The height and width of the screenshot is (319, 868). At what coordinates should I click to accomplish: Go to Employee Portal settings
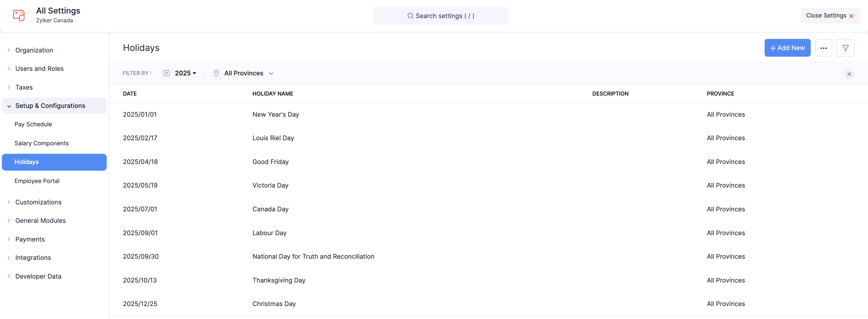[x=37, y=181]
